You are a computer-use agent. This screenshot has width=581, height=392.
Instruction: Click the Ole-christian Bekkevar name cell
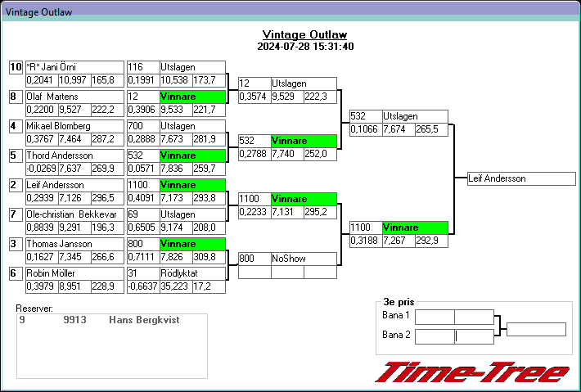point(74,214)
